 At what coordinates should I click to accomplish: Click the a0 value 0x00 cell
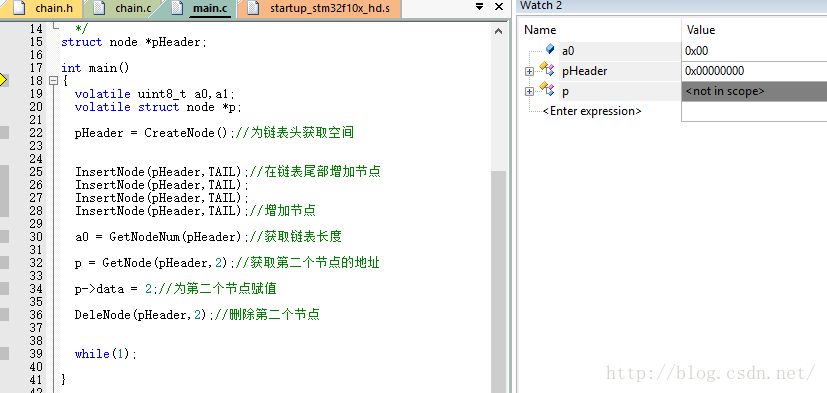754,51
